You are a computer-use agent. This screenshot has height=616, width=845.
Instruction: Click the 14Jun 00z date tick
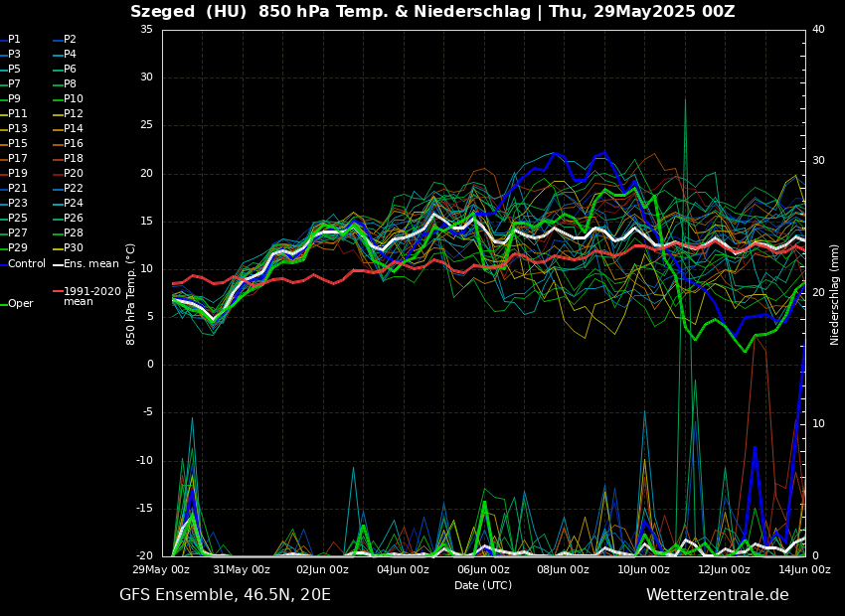tap(803, 569)
